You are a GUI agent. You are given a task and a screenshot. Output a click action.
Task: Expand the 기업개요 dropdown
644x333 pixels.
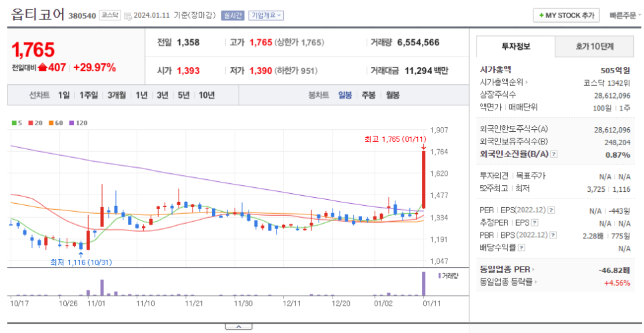(266, 15)
